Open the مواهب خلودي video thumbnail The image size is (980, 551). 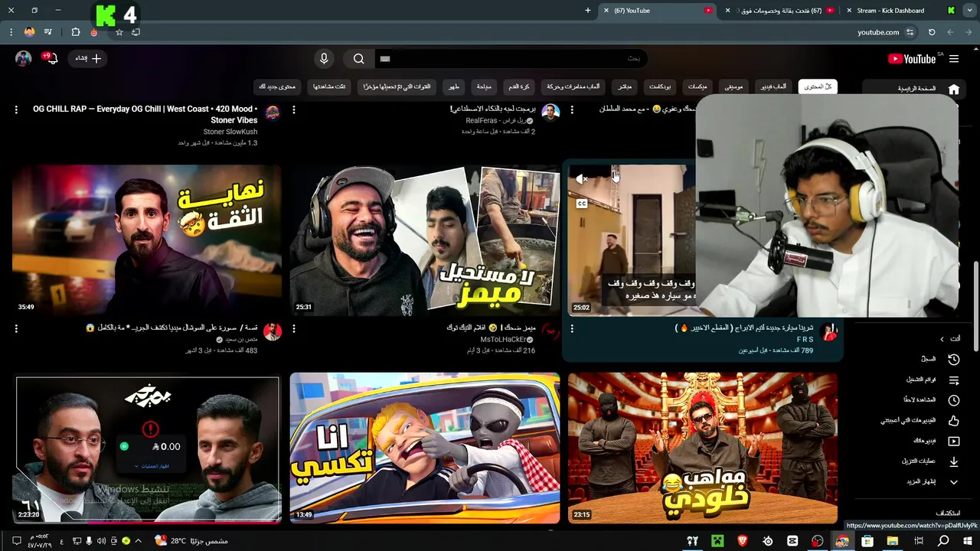(703, 448)
